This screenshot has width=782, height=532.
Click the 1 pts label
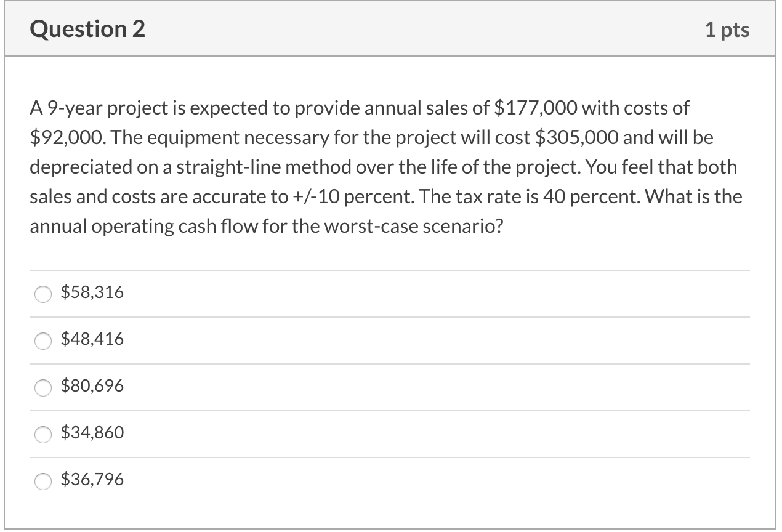click(729, 28)
